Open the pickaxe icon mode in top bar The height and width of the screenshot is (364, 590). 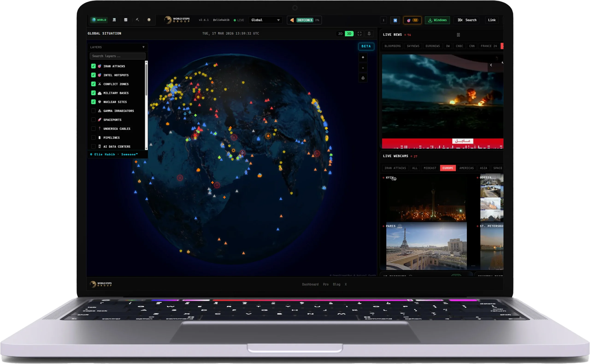pos(137,20)
